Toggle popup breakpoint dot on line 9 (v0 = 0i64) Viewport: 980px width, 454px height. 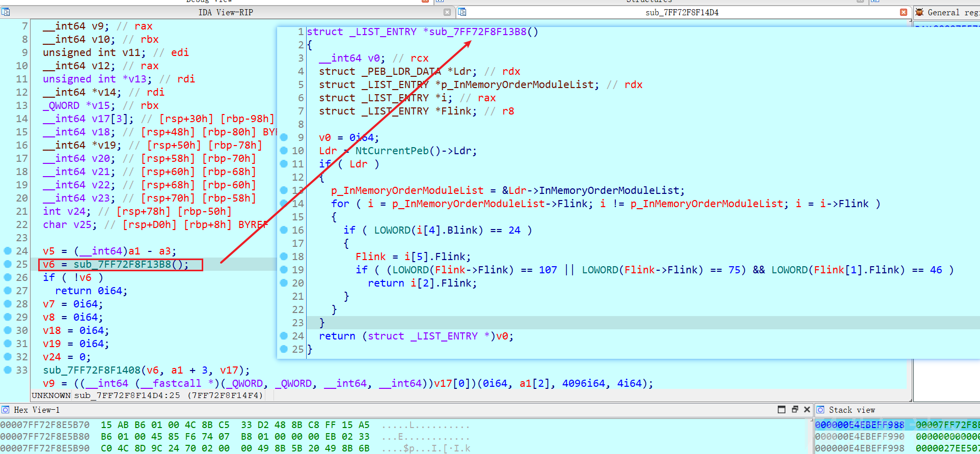pyautogui.click(x=284, y=137)
